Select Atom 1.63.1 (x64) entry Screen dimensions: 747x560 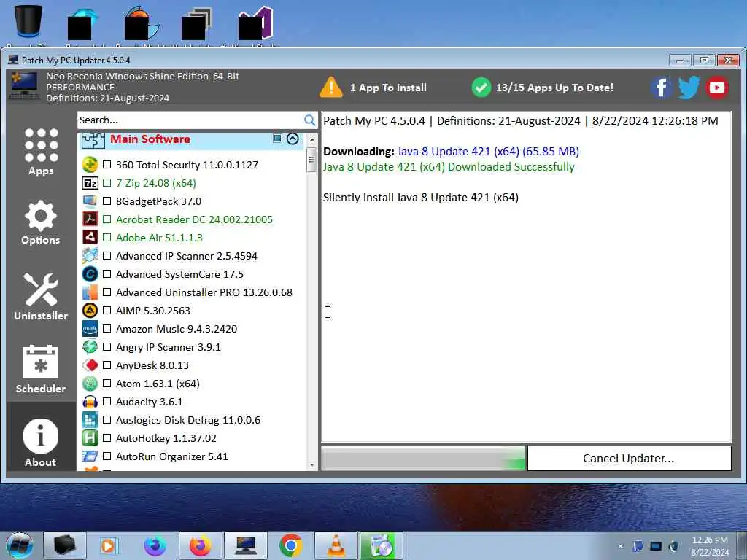pos(158,384)
